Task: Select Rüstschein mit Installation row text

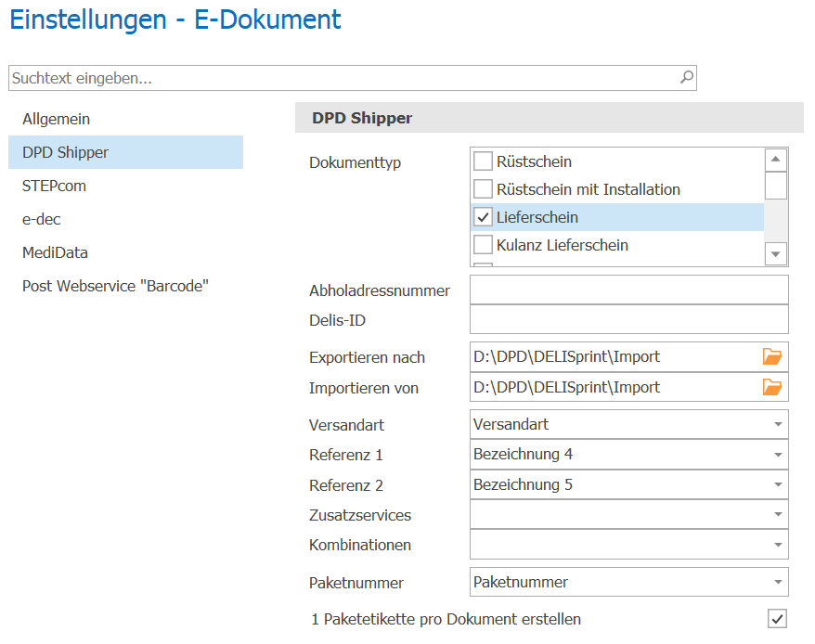Action: point(589,189)
